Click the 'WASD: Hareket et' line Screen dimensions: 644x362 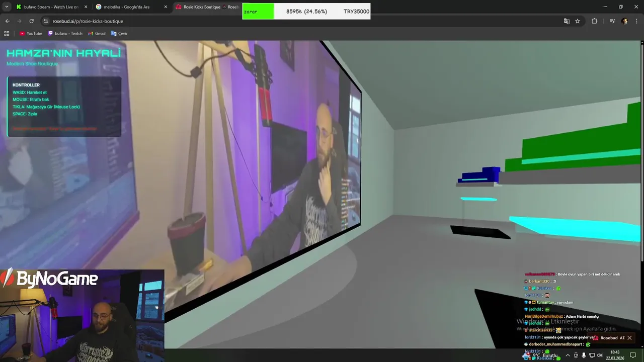click(30, 93)
